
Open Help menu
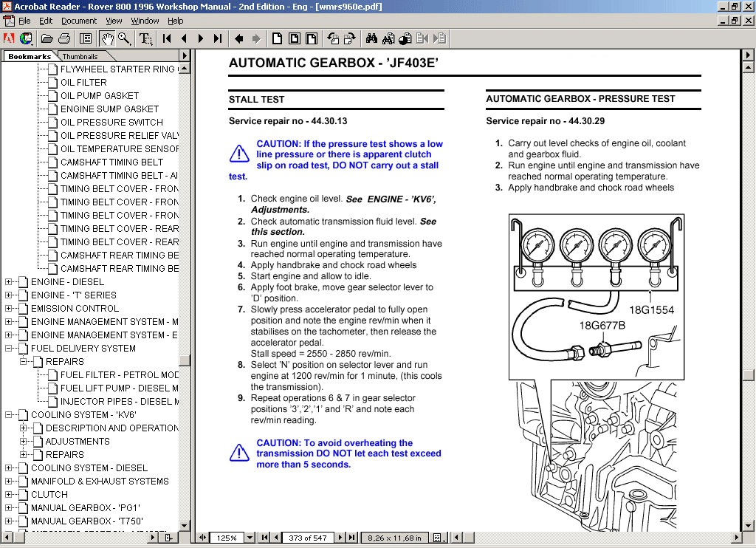(176, 21)
